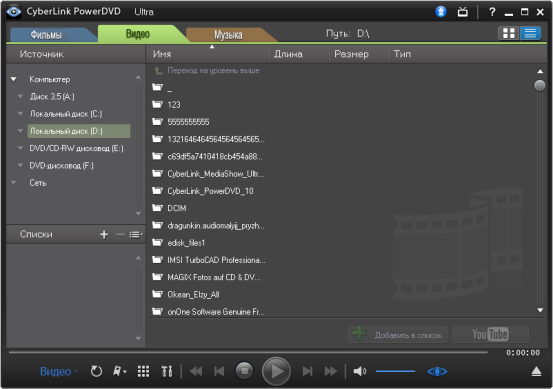The width and height of the screenshot is (553, 389).
Task: Open the Фильмы tab
Action: [x=46, y=35]
